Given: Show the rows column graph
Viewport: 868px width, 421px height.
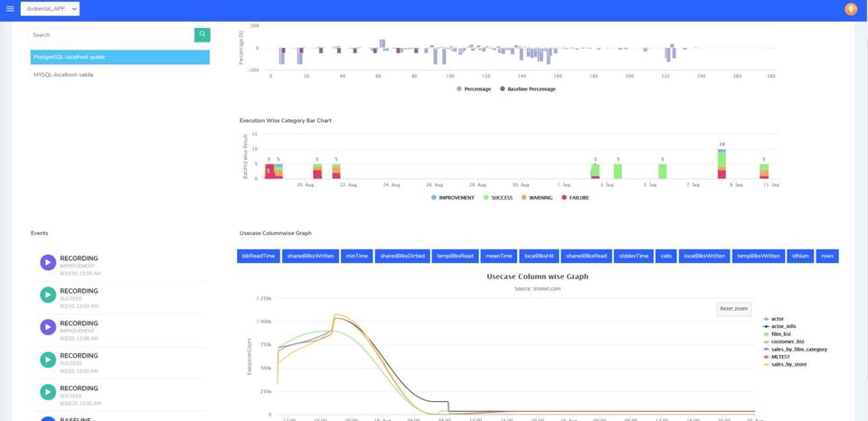Looking at the screenshot, I should (827, 257).
